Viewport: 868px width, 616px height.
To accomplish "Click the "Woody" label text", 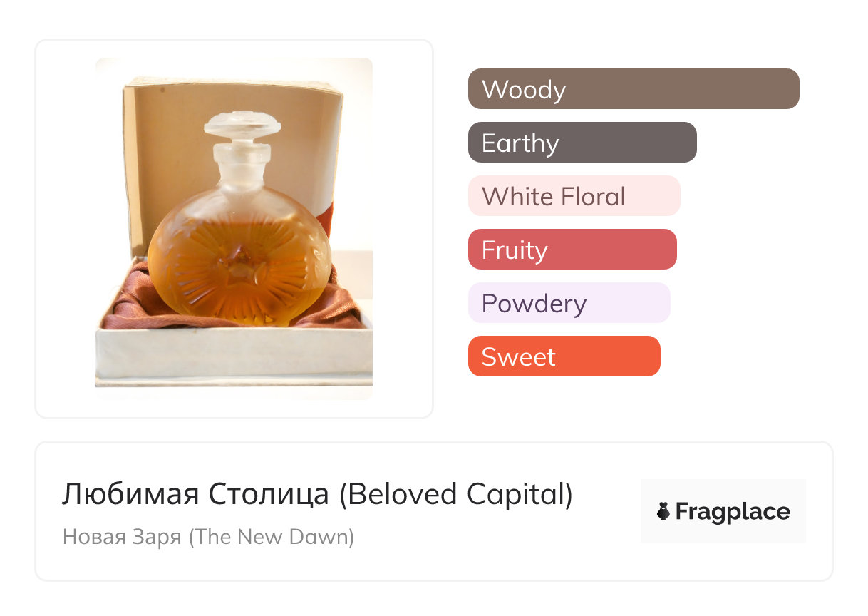I will click(x=524, y=90).
